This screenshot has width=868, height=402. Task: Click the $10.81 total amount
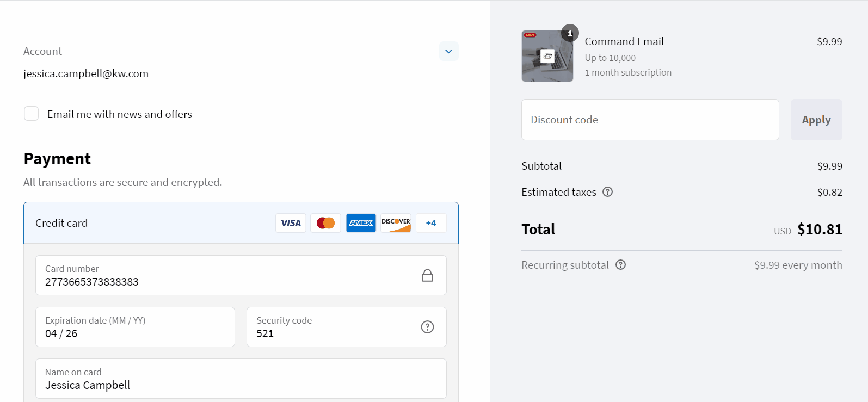[820, 230]
